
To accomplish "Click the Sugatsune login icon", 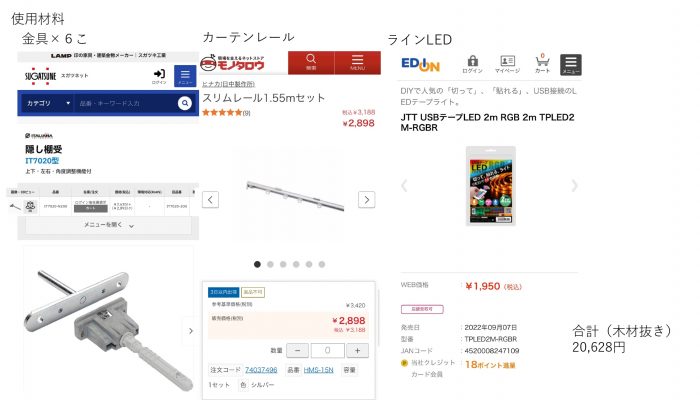I will tap(159, 76).
